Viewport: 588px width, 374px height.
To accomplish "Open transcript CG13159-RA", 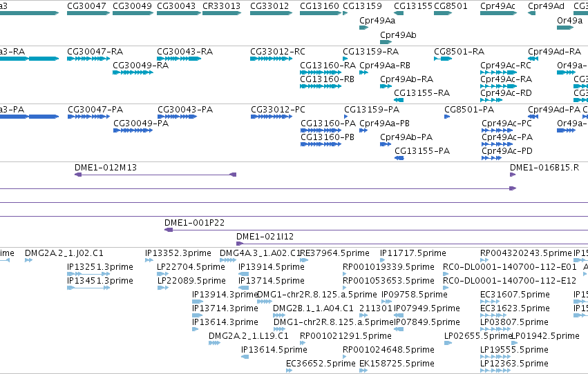I will point(345,59).
